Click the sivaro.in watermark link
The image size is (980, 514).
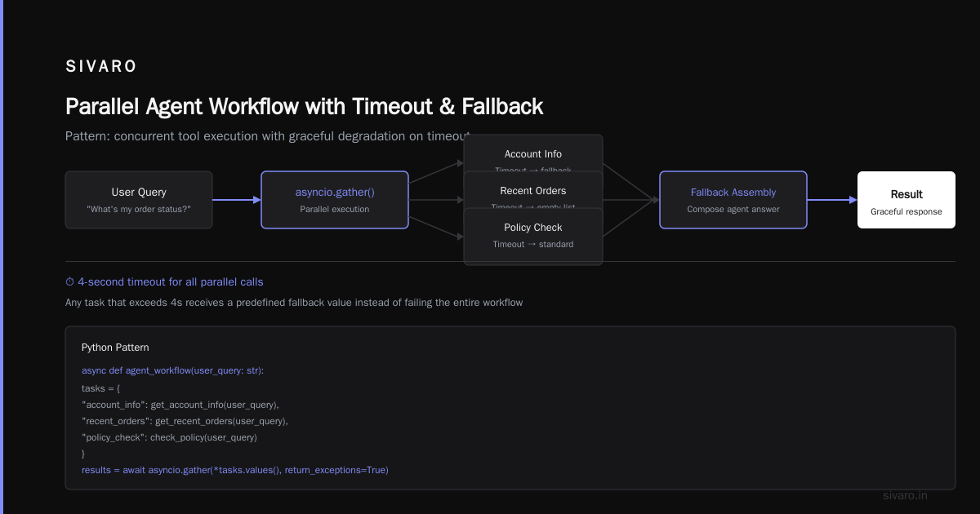(x=906, y=495)
